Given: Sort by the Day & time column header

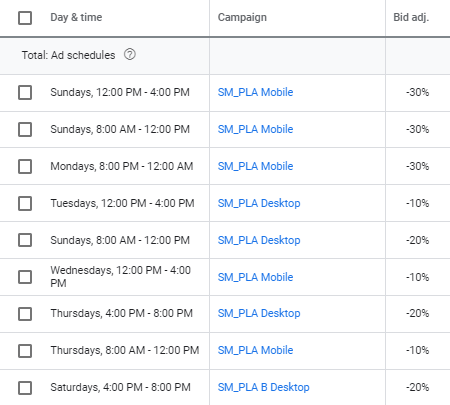Looking at the screenshot, I should pyautogui.click(x=76, y=17).
